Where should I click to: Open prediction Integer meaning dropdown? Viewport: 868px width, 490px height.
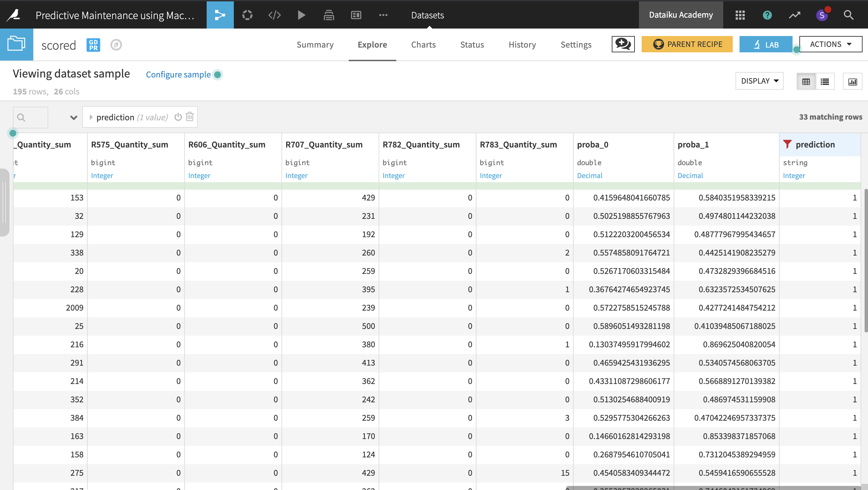[x=794, y=175]
